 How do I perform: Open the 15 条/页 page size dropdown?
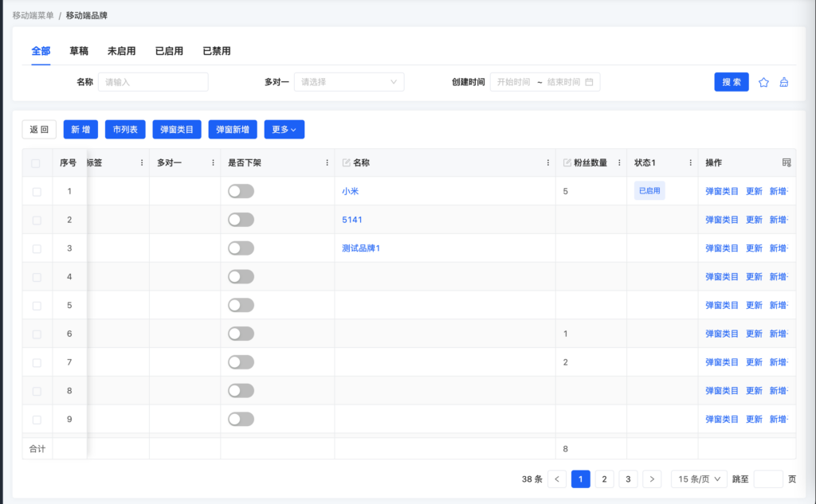click(x=699, y=479)
